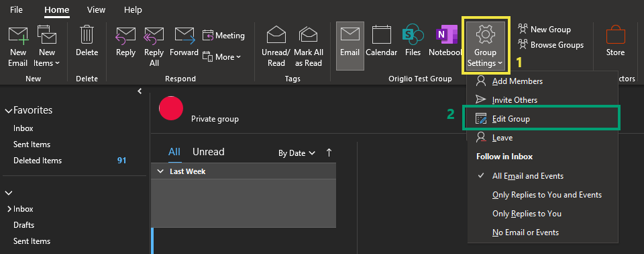Collapse the Favorites section
The height and width of the screenshot is (254, 644).
pos(8,110)
